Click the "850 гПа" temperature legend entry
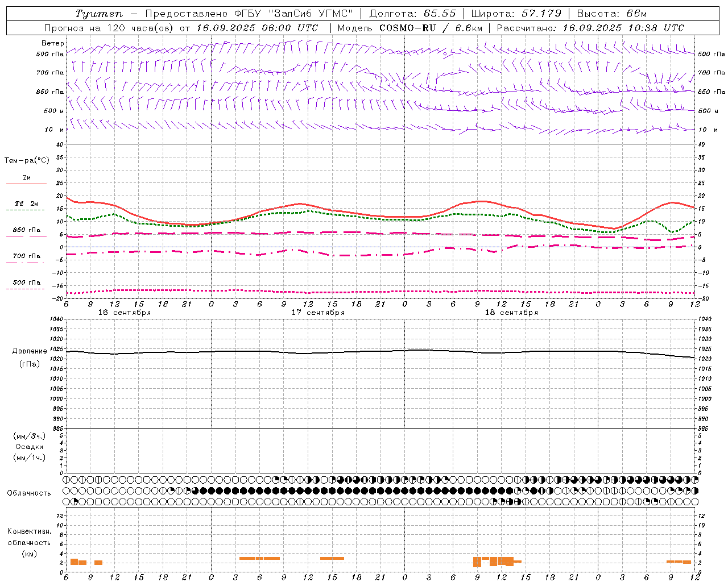728x582 pixels. coord(26,230)
